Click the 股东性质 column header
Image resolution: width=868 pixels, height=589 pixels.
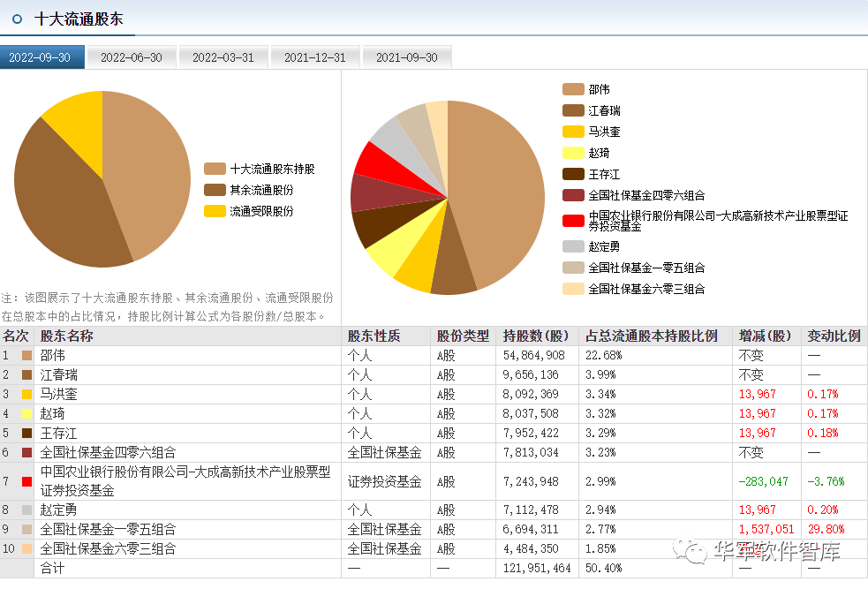click(374, 336)
